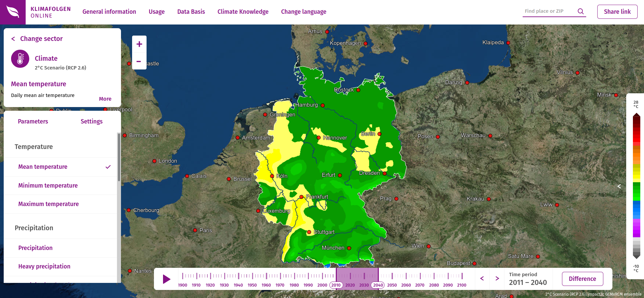This screenshot has height=298, width=644.
Task: Zoom out the map with minus button
Action: 139,61
